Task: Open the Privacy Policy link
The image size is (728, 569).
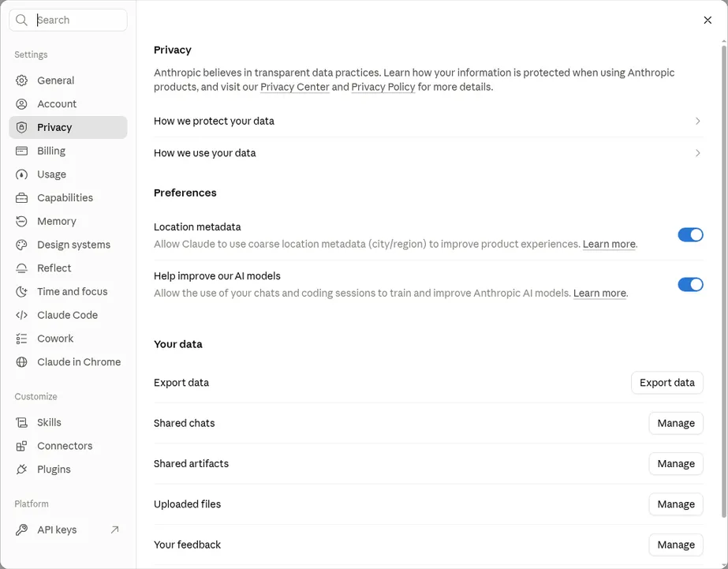Action: pos(383,87)
